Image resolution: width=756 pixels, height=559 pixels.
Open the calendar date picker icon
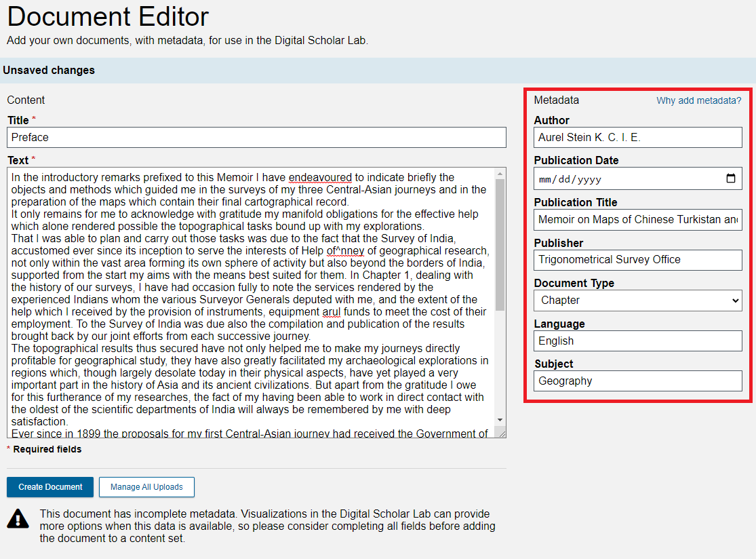click(x=731, y=178)
